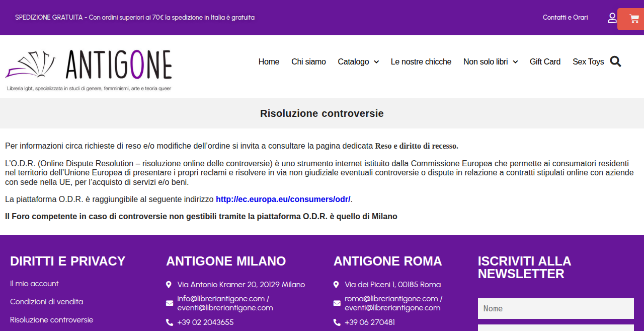The width and height of the screenshot is (644, 331).
Task: Click the Milano email info@libreriantigone.com
Action: (x=225, y=303)
